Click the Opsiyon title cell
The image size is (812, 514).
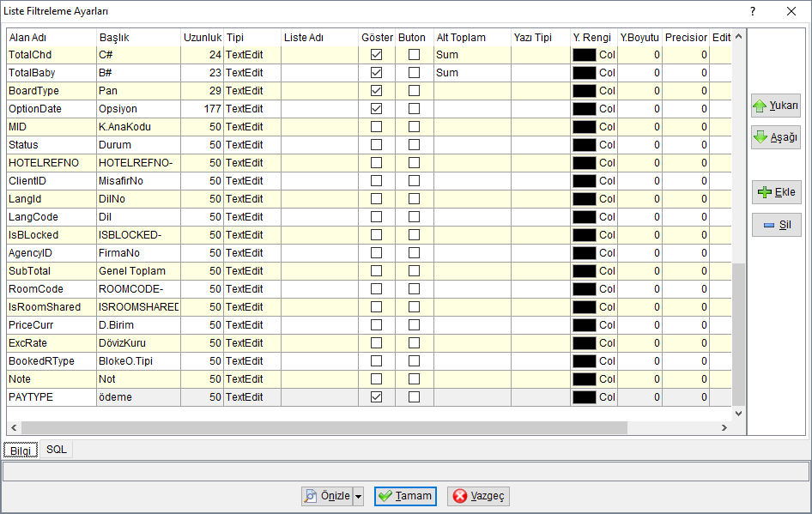[x=138, y=109]
